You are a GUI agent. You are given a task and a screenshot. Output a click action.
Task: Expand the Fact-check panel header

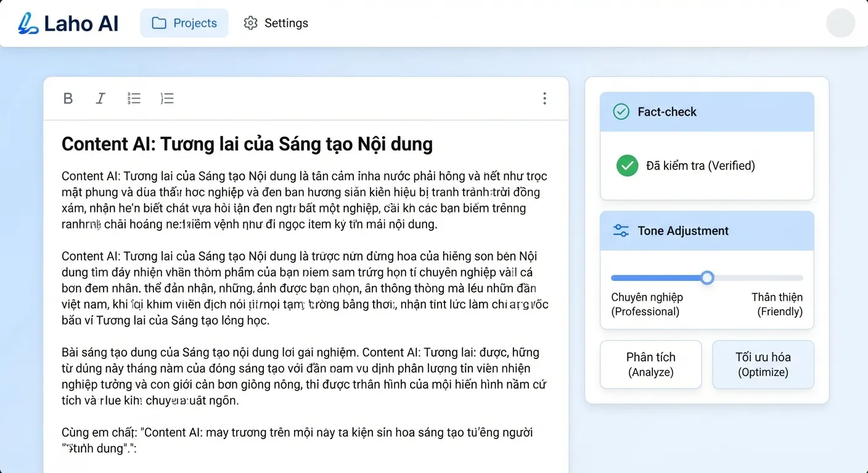click(x=706, y=111)
